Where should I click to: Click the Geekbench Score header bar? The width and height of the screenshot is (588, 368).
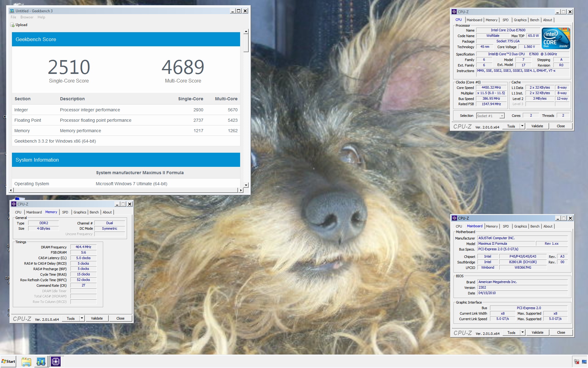pyautogui.click(x=126, y=39)
